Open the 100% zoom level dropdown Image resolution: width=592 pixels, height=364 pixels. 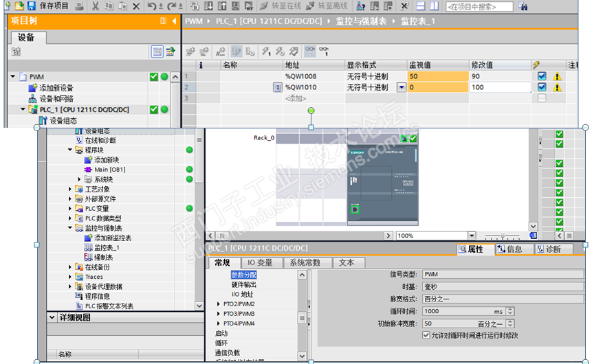[472, 236]
